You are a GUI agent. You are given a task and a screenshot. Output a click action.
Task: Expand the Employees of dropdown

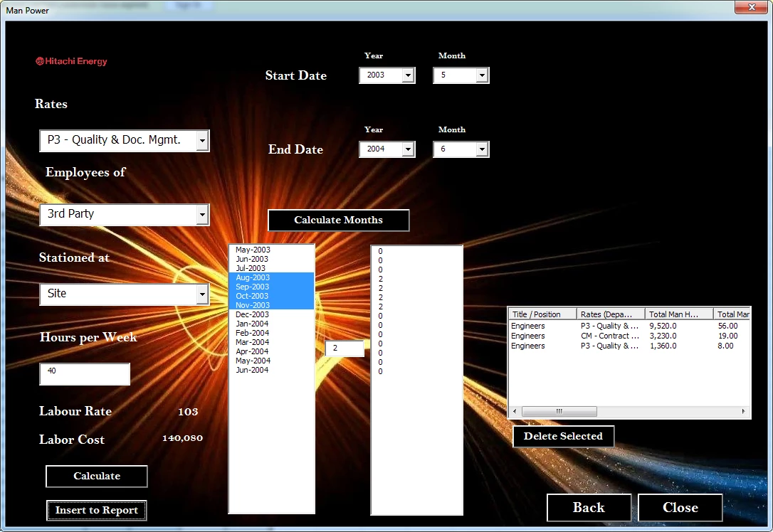tap(202, 214)
